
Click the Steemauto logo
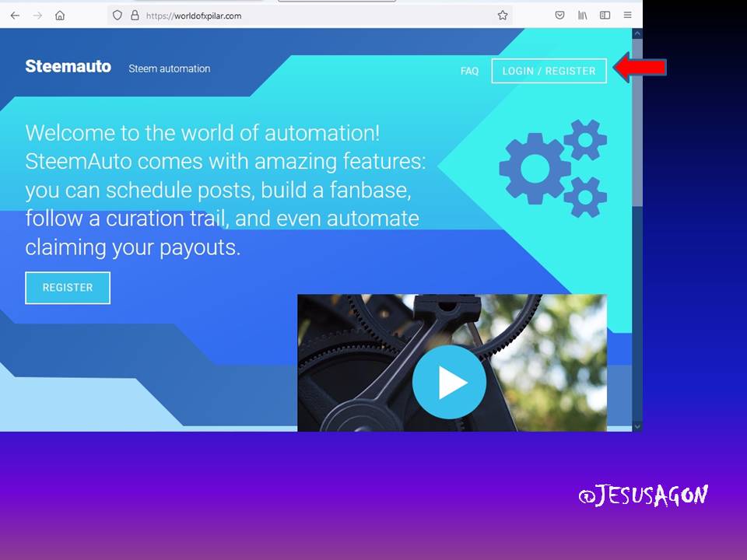point(68,66)
